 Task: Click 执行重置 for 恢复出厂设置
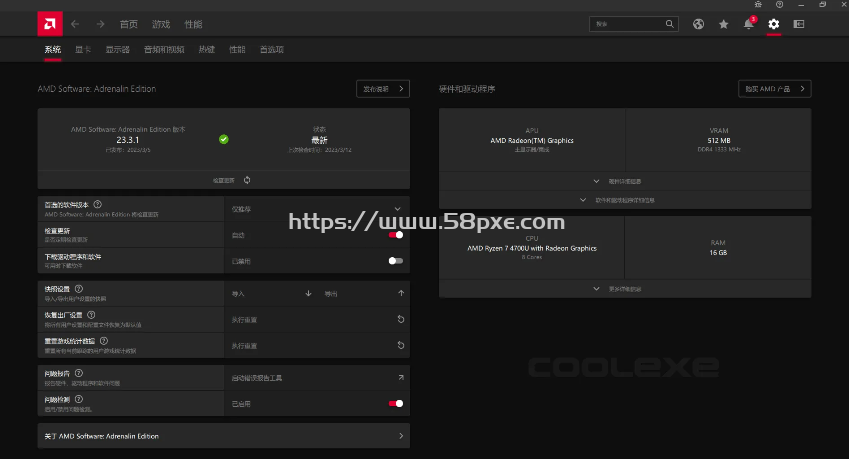(x=244, y=320)
